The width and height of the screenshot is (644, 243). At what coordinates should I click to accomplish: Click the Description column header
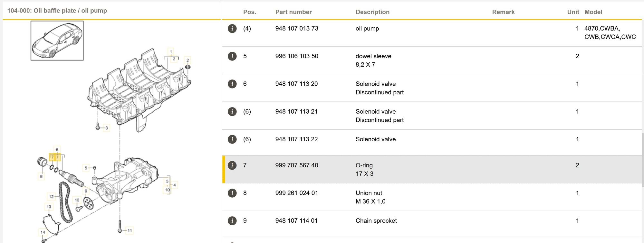point(372,12)
